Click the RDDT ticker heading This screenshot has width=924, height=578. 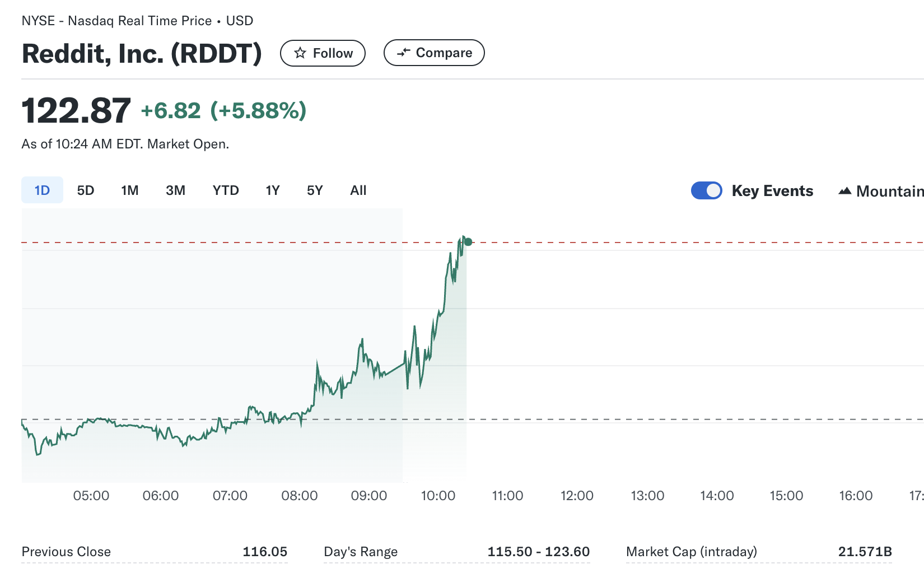click(142, 54)
